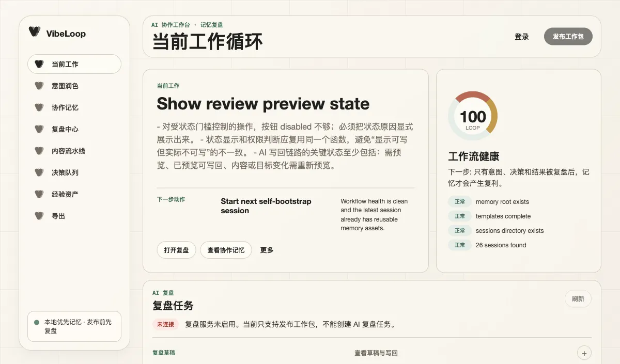Image resolution: width=620 pixels, height=364 pixels.
Task: Click the 登录 link
Action: point(522,37)
